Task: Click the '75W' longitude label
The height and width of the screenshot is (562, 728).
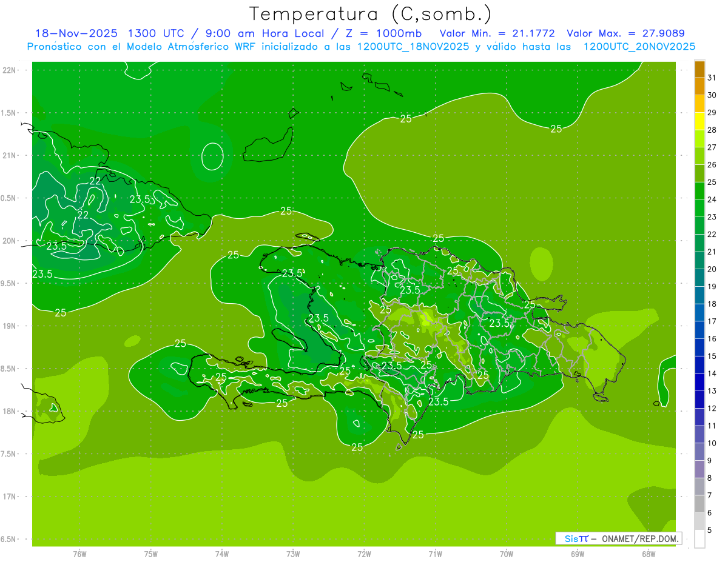Action: coord(150,554)
